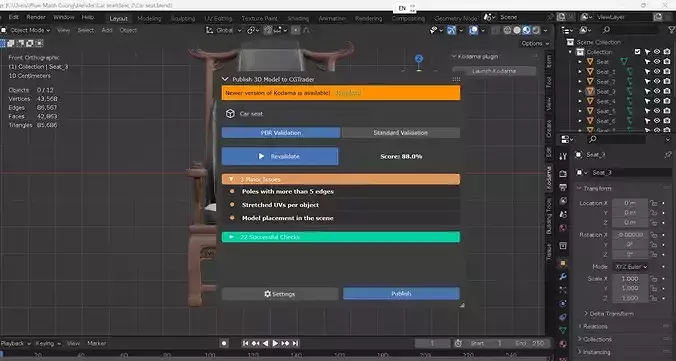Image resolution: width=676 pixels, height=361 pixels.
Task: Click the Launch Kodama button
Action: (x=494, y=71)
